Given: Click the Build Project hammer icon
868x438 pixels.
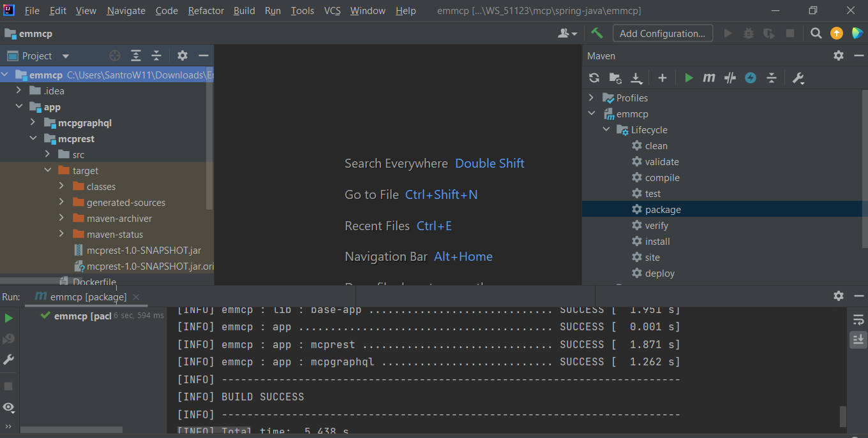Looking at the screenshot, I should (x=597, y=33).
